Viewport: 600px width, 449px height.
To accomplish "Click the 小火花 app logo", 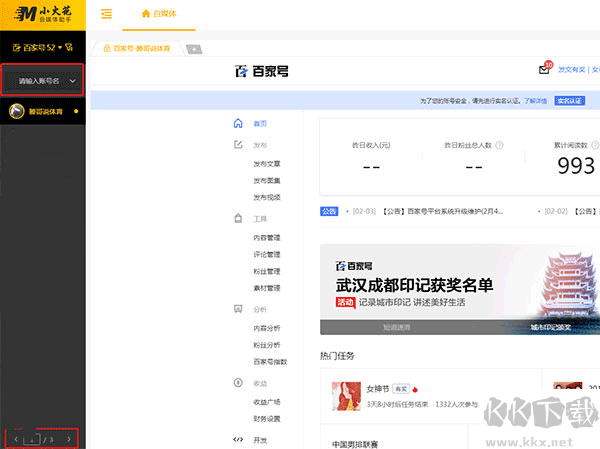I will [x=42, y=15].
